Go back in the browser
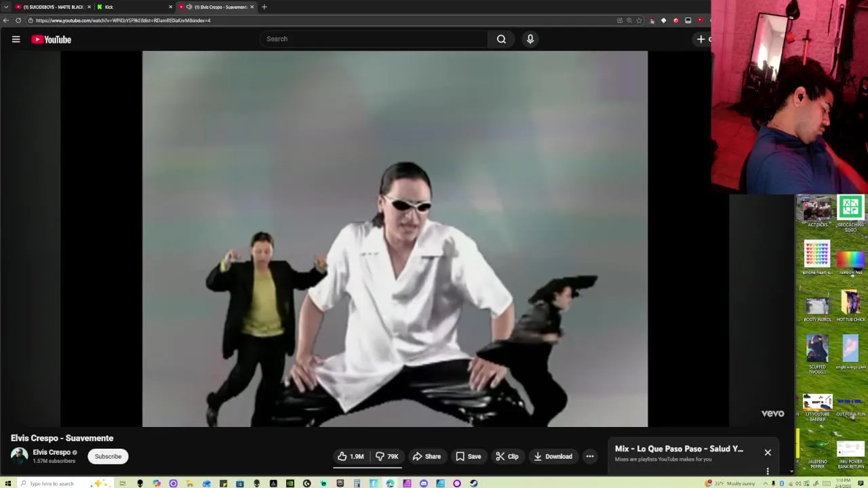 click(6, 20)
